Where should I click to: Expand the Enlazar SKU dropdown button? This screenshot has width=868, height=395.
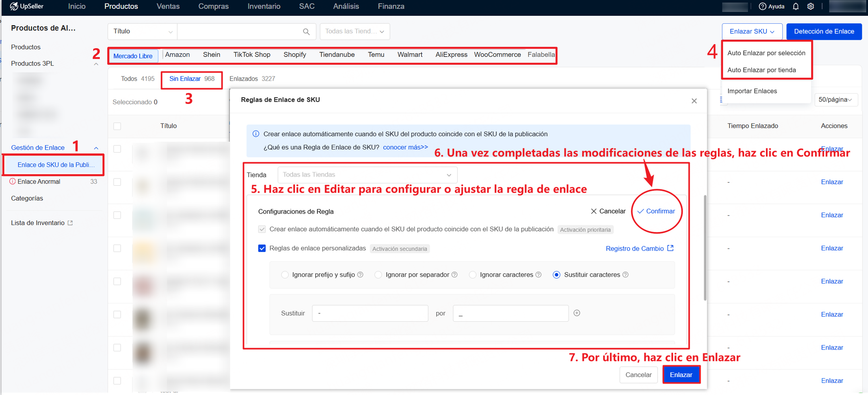pos(752,32)
